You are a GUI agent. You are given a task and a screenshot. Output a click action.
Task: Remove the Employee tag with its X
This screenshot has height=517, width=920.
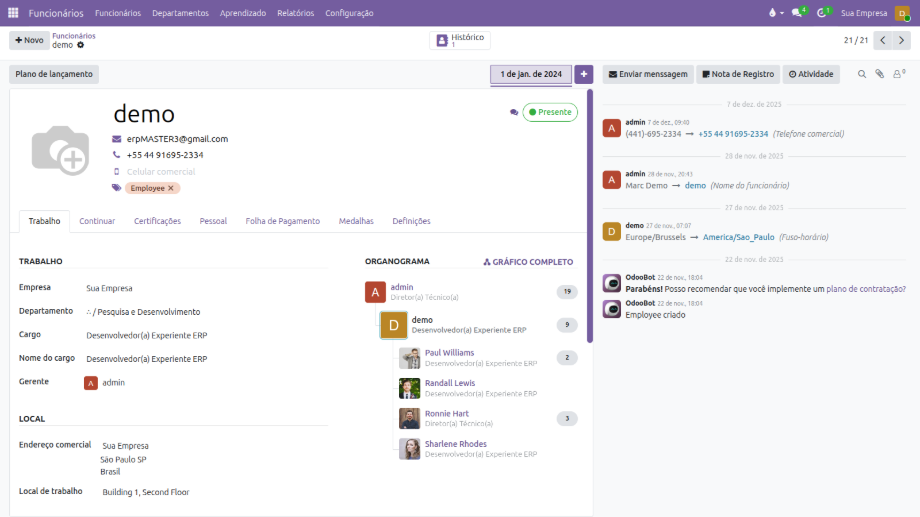(x=171, y=188)
